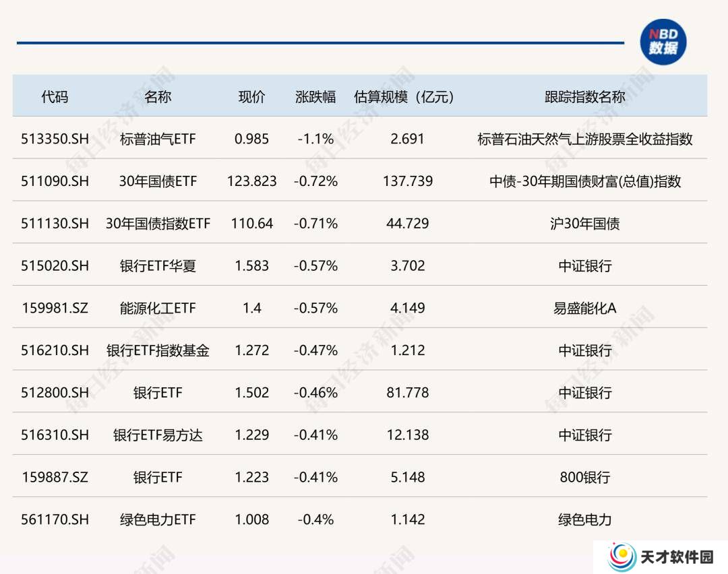Click scale value 12.138
Screen dimensions: 728x574
click(x=408, y=435)
